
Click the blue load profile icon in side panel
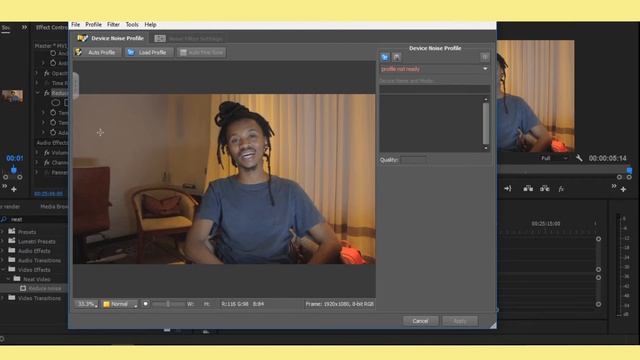384,57
